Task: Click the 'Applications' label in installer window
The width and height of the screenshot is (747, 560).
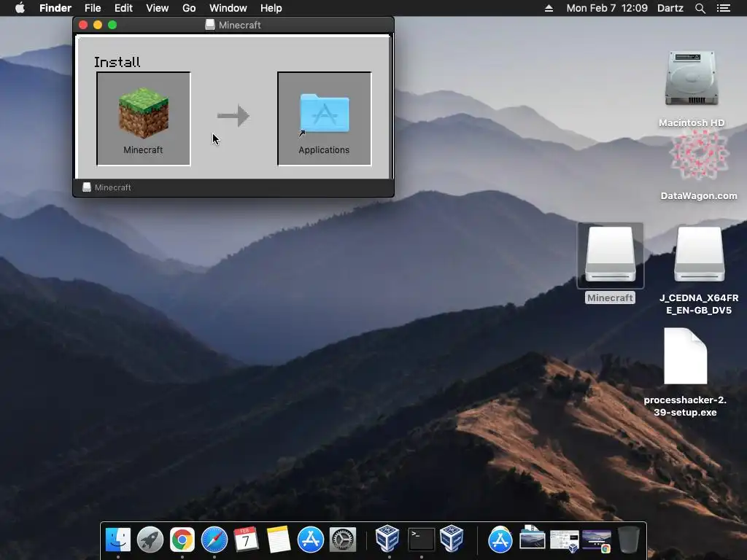Action: [x=324, y=150]
